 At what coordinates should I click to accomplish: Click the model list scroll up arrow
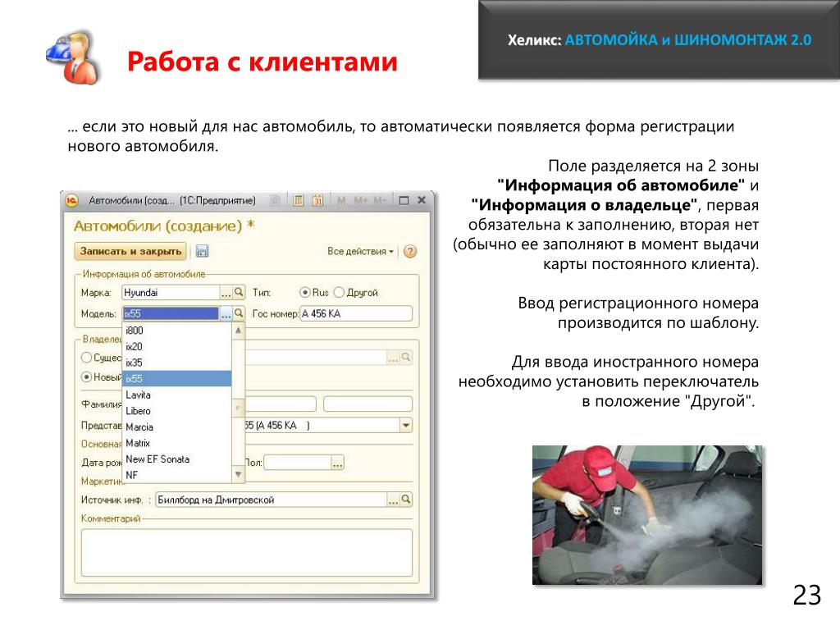[x=239, y=331]
